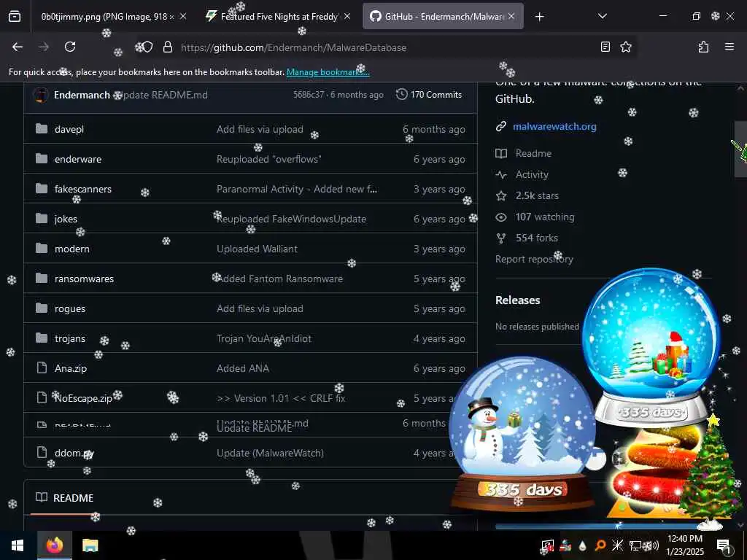Viewport: 747px width, 560px height.
Task: Open the Firefox View icon beside the tabs
Action: coord(15,17)
